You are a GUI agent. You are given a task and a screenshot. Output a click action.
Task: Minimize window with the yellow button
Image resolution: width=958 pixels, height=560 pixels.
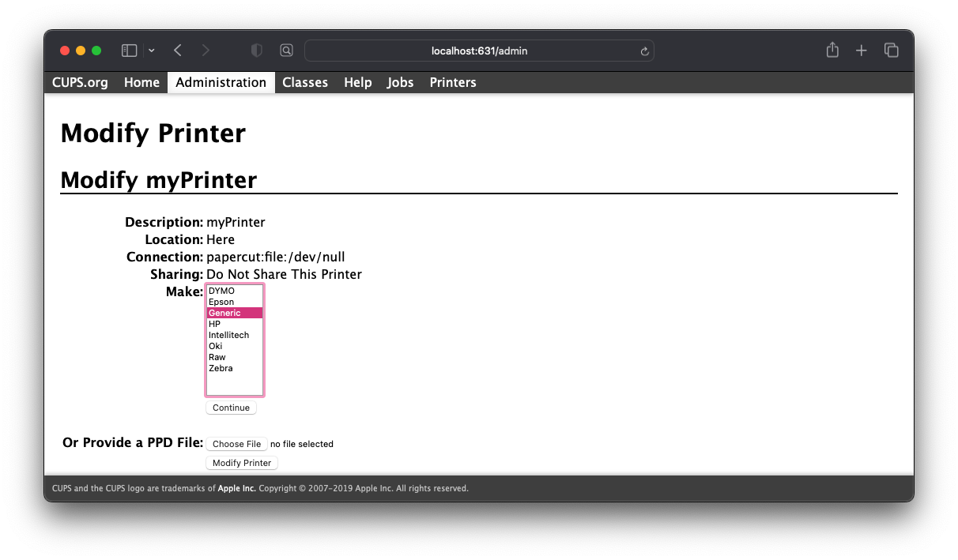pyautogui.click(x=81, y=51)
